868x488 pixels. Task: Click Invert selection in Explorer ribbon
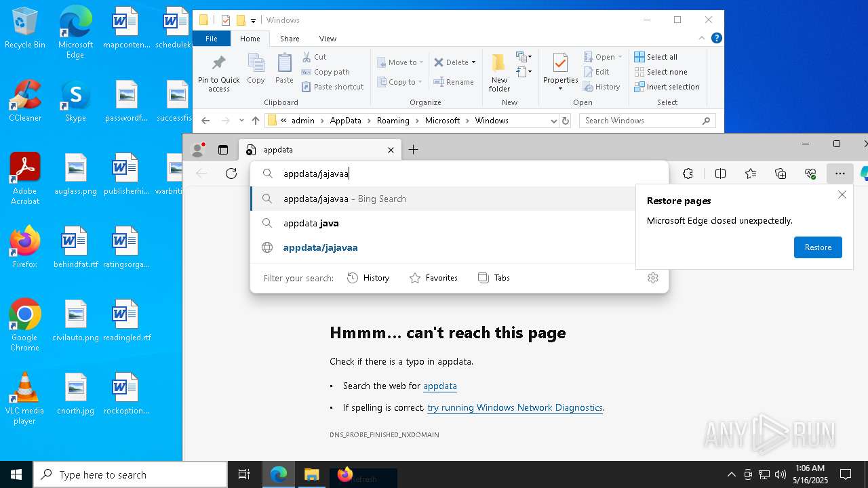tap(667, 87)
